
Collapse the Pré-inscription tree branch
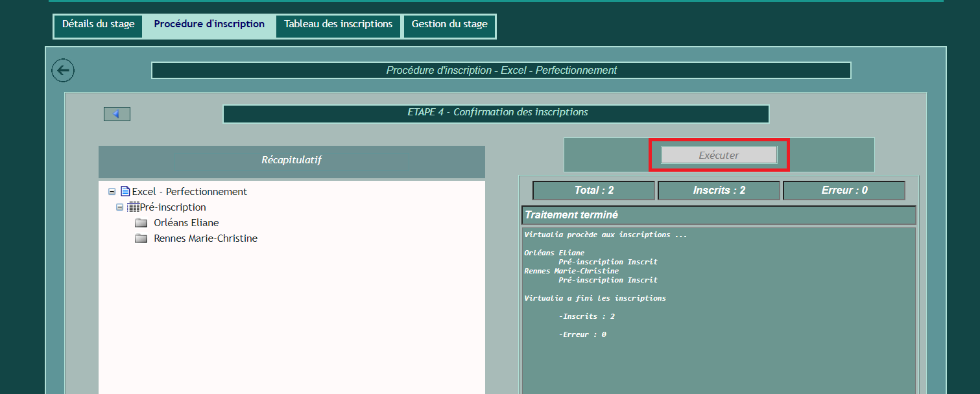120,207
